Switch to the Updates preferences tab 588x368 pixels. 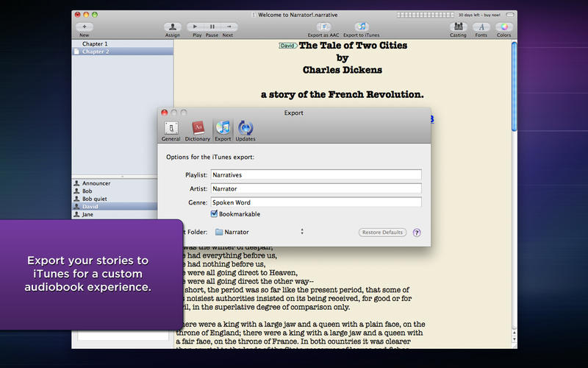[x=245, y=131]
